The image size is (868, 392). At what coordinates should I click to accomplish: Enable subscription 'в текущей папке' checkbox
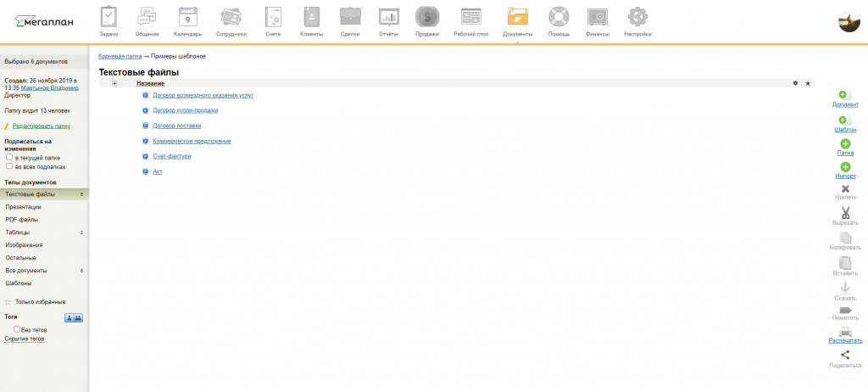tap(8, 157)
